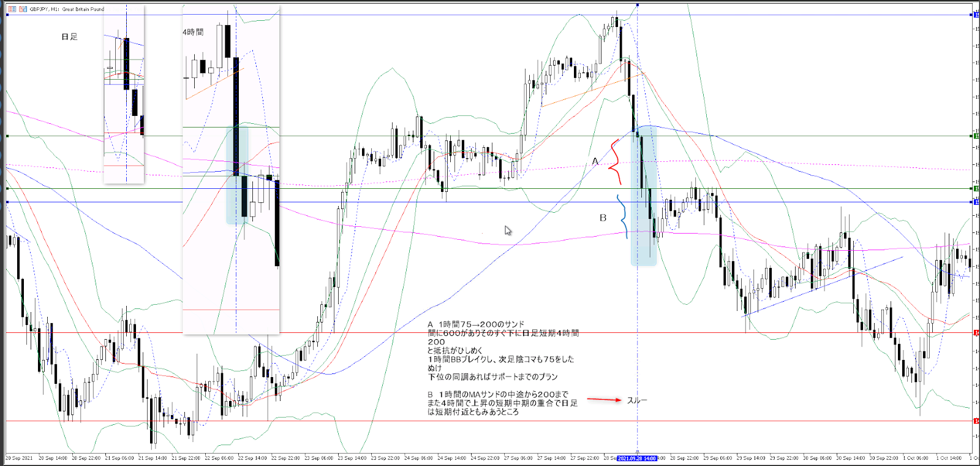Click the 21 Sep 14:00 time axis label
Screen dimensions: 980x466
(153, 458)
